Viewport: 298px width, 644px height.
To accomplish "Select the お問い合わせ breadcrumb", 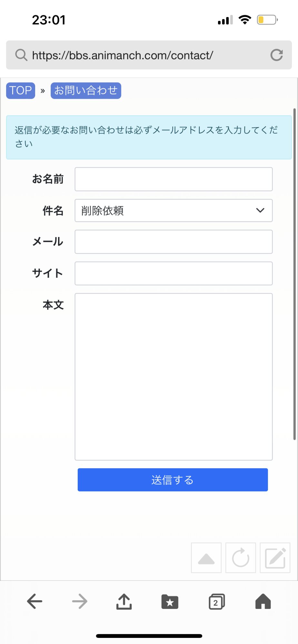I will 86,90.
